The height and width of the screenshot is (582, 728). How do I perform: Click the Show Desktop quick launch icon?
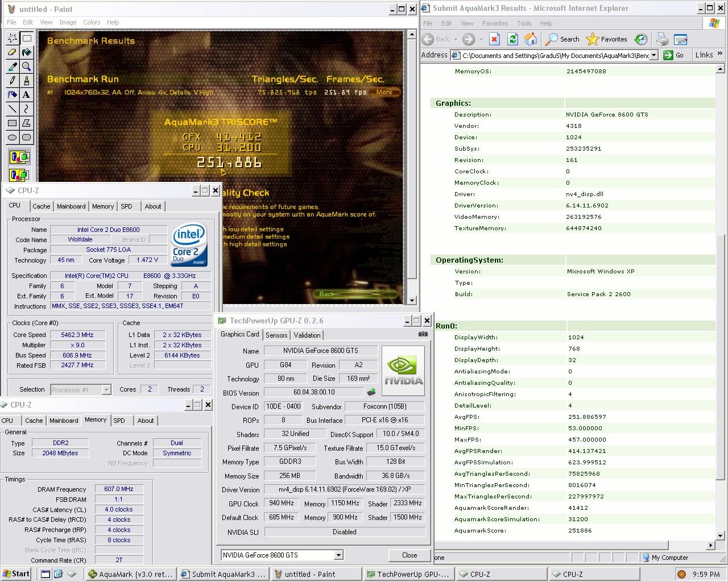tap(45, 574)
